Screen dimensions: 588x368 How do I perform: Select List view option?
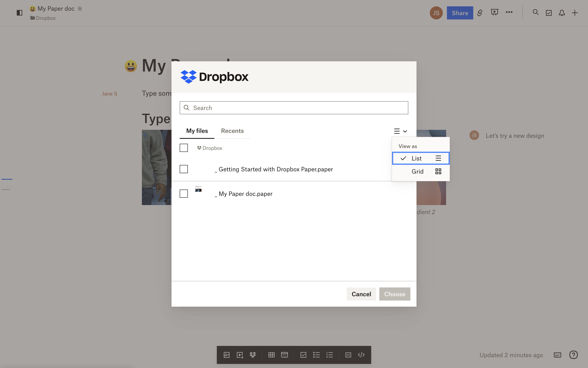421,158
